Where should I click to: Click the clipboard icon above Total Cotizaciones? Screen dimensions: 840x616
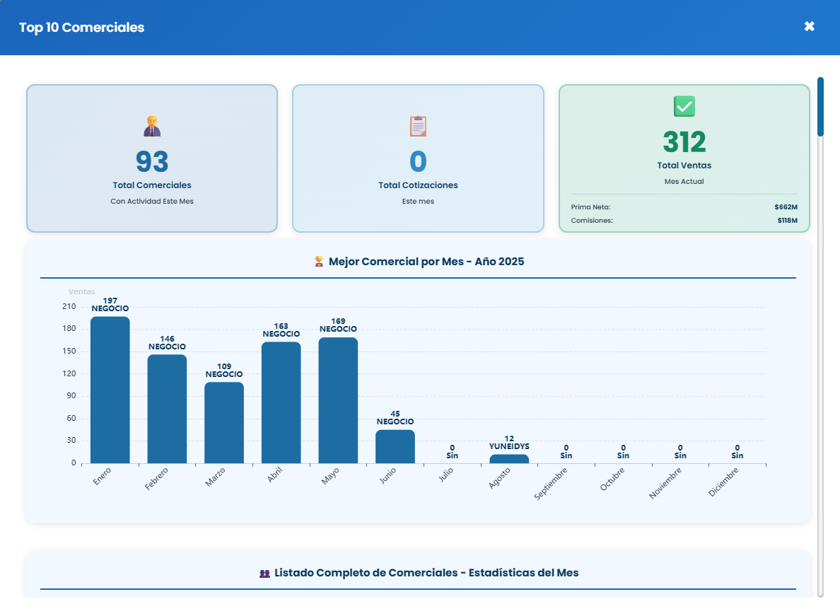point(418,126)
